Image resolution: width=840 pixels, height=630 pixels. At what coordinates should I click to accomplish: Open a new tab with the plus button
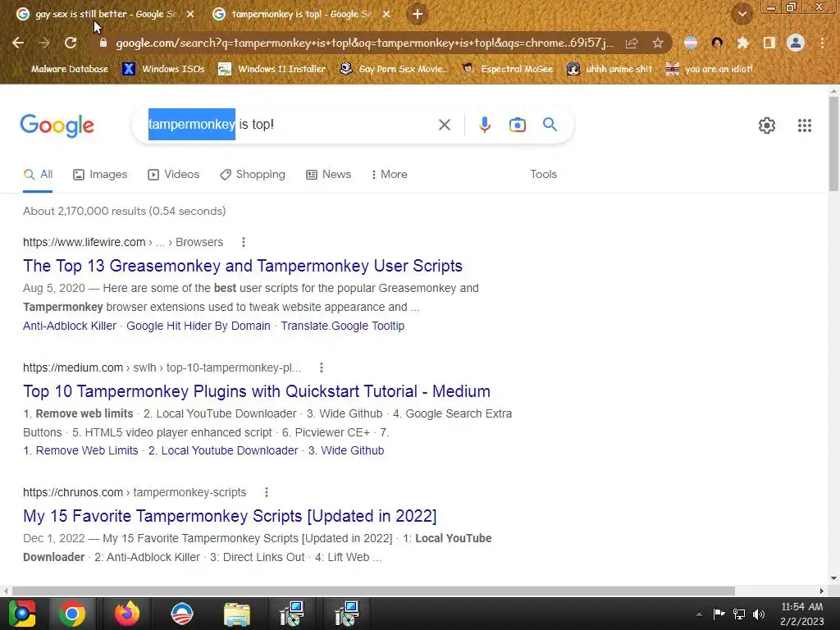(418, 14)
